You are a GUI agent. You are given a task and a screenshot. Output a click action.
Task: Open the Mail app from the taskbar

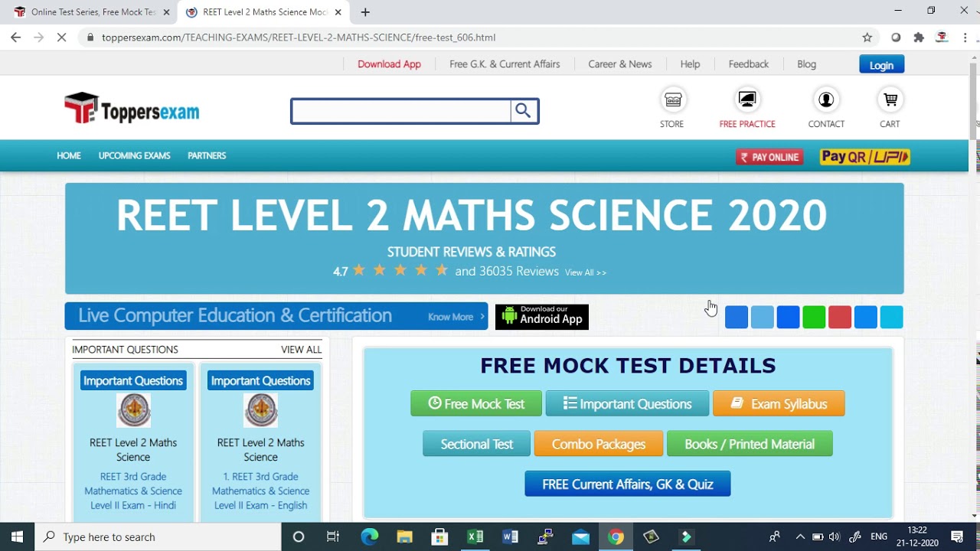tap(581, 536)
